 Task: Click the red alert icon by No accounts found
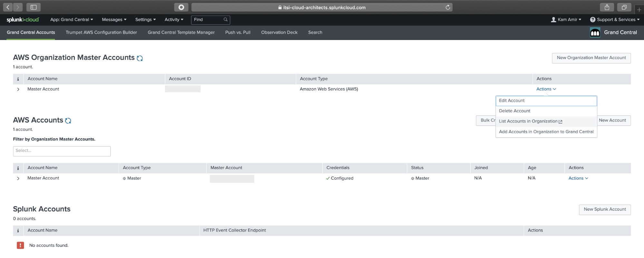point(20,245)
